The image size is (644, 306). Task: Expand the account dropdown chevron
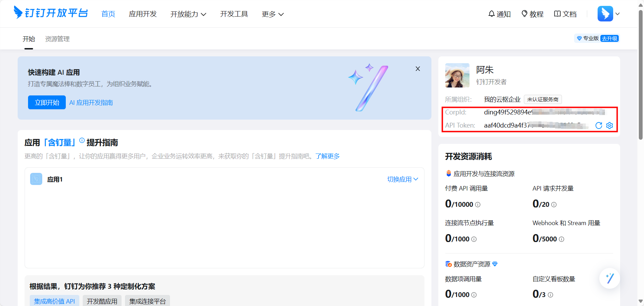tap(617, 14)
